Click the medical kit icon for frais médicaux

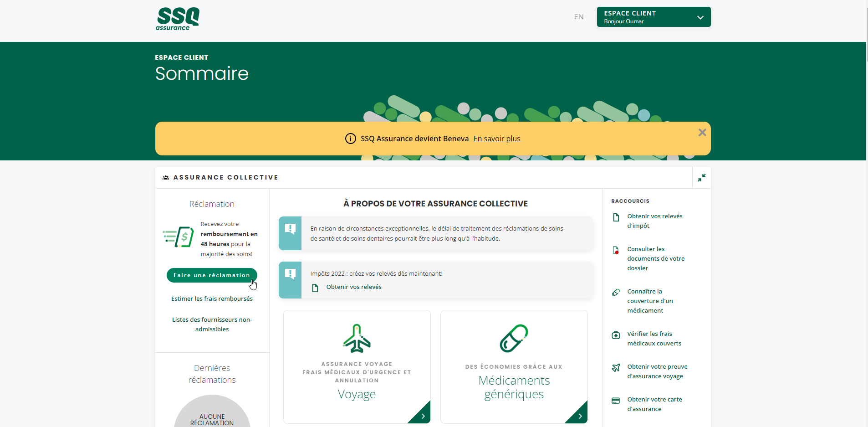pos(616,335)
